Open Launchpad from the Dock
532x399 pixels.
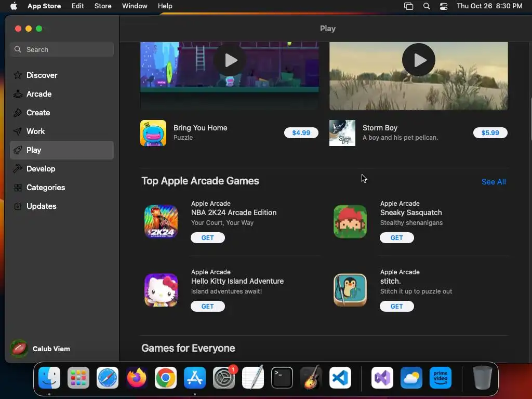(78, 378)
